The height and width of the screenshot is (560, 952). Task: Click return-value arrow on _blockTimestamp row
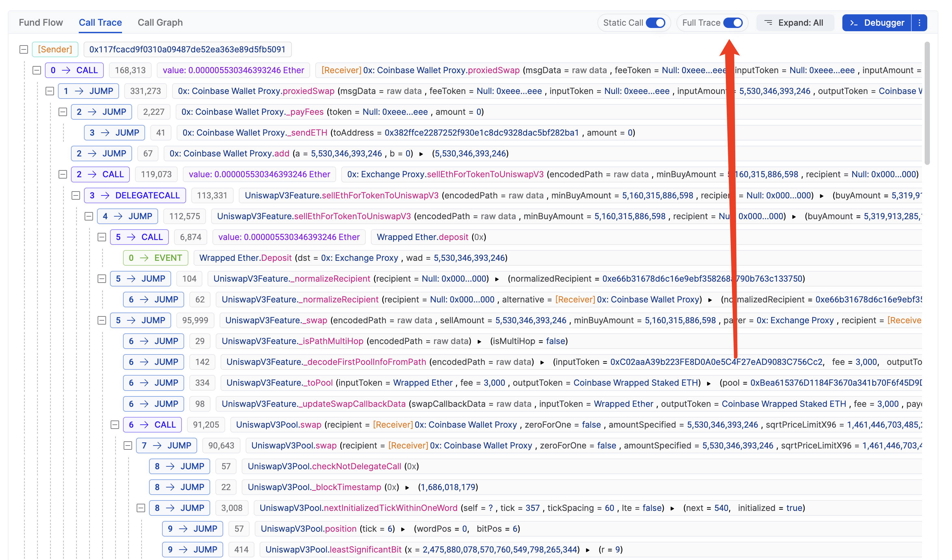coord(407,487)
